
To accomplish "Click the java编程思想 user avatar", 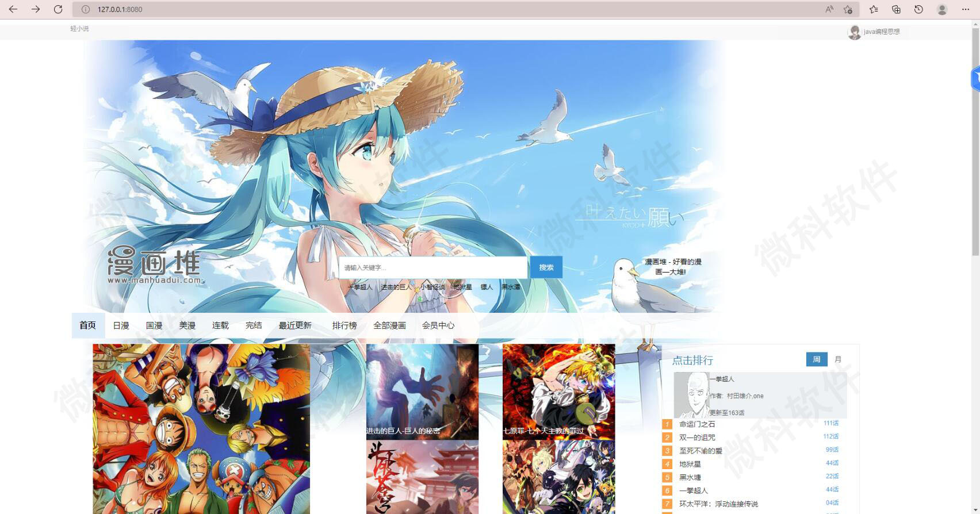I will [x=855, y=32].
